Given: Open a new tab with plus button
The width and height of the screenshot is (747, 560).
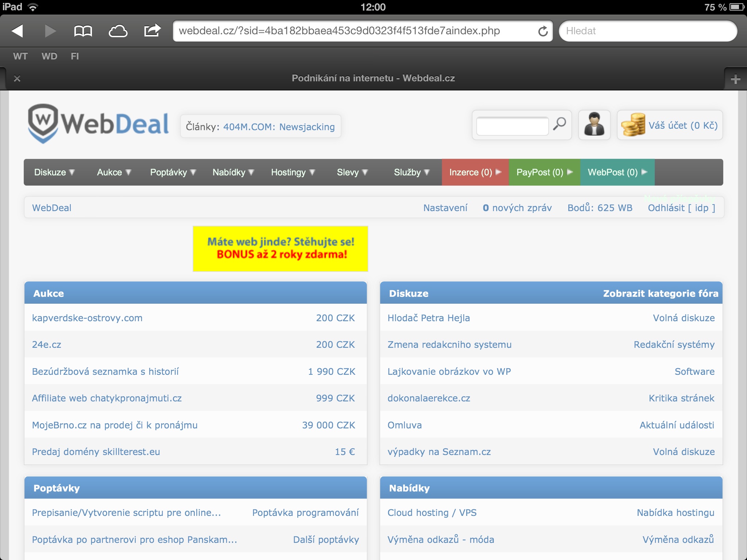Looking at the screenshot, I should 735,79.
